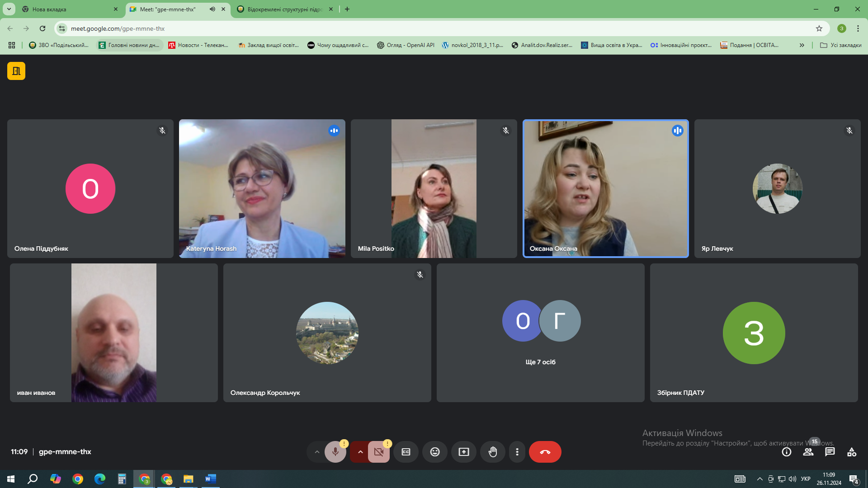This screenshot has width=868, height=488.
Task: Expand audio settings chevron beside microphone
Action: click(317, 452)
